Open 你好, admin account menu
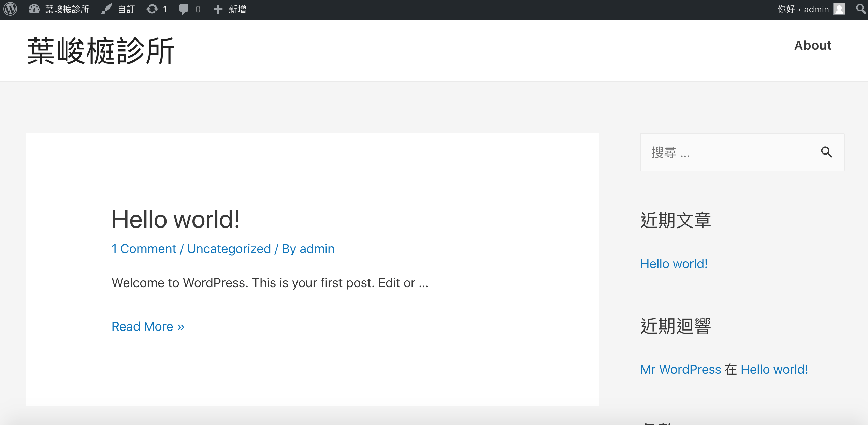This screenshot has width=868, height=425. tap(802, 9)
